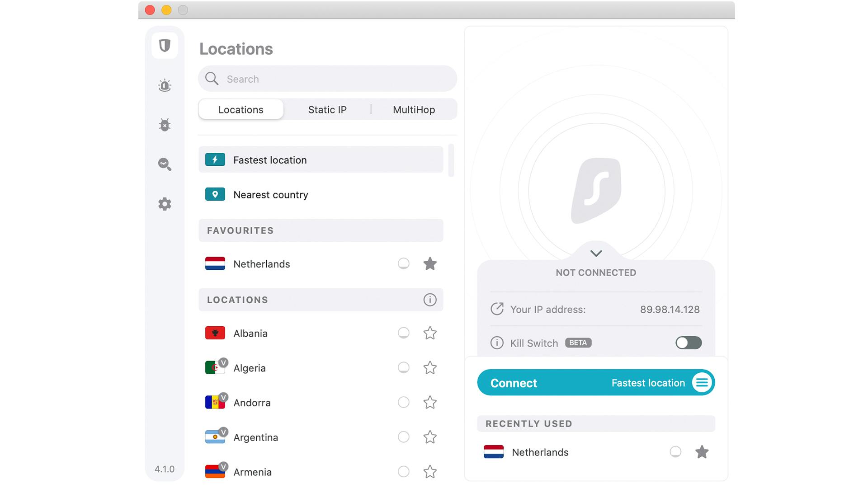Enable the Kill Switch toggle
The width and height of the screenshot is (868, 488).
click(688, 343)
